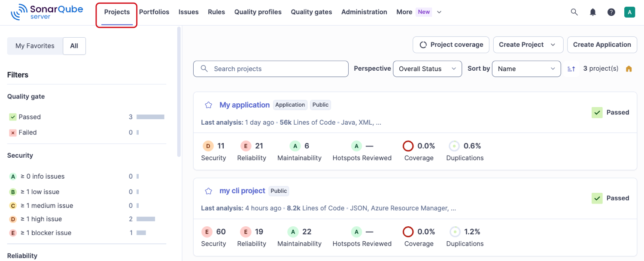Click my cli project Maintainability A badge
This screenshot has width=644, height=261.
click(x=293, y=232)
